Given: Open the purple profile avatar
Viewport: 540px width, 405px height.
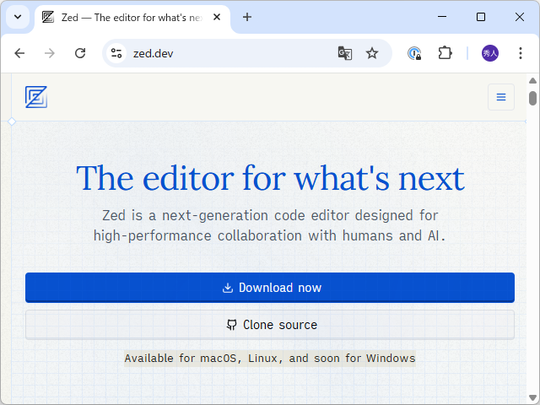Looking at the screenshot, I should (490, 53).
